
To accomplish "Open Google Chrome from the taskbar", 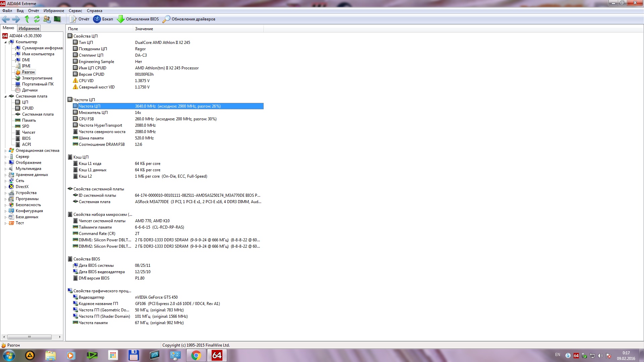I will pyautogui.click(x=196, y=355).
